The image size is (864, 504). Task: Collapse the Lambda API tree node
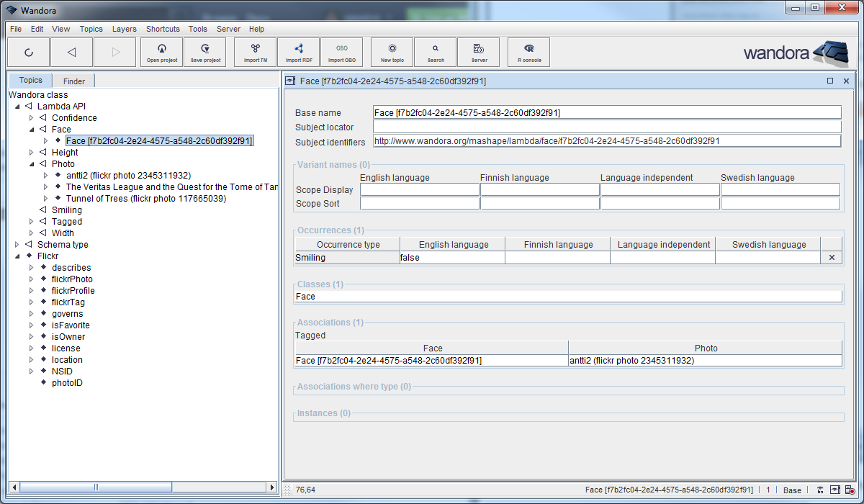(x=17, y=107)
